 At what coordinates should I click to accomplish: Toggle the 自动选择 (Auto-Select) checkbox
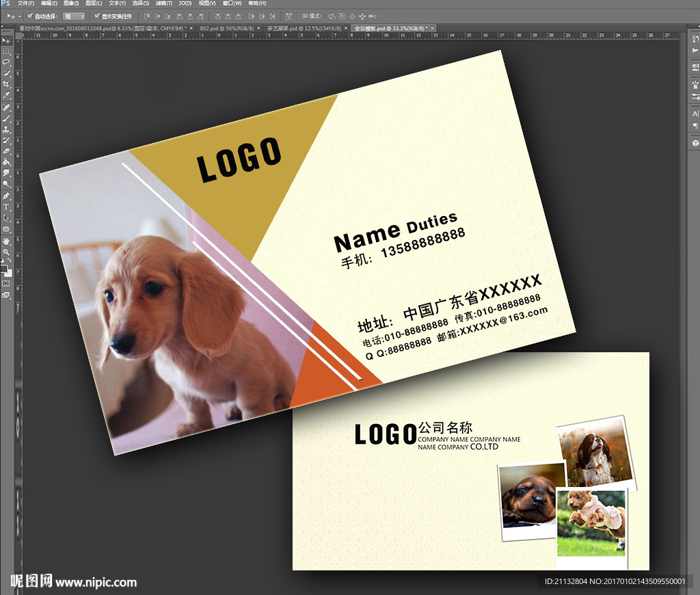[30, 16]
